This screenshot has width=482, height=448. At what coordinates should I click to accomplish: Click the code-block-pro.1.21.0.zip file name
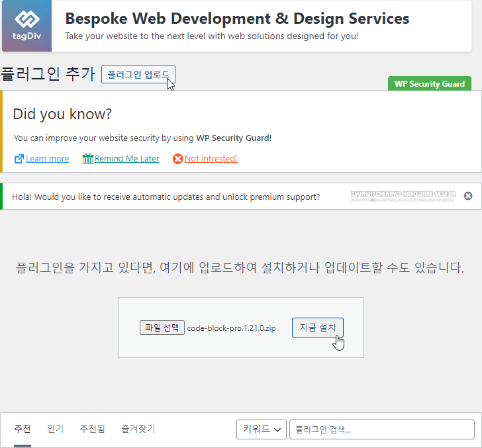click(231, 328)
